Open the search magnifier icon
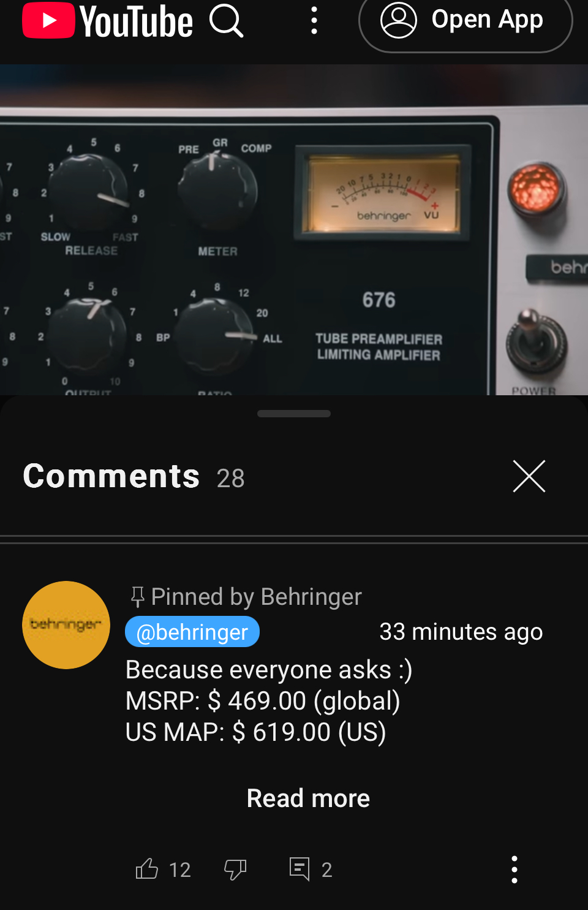Screen dimensions: 588x910 [227, 20]
